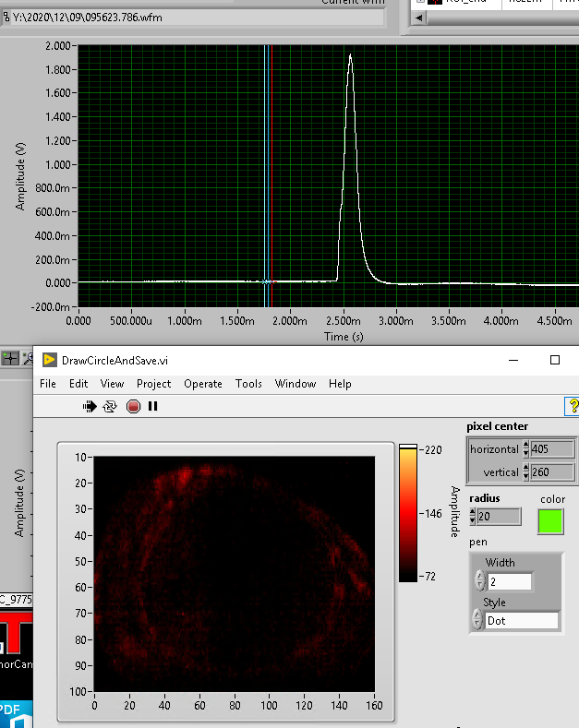Click the Run arrow toolbar button
This screenshot has width=579, height=728.
pos(90,406)
